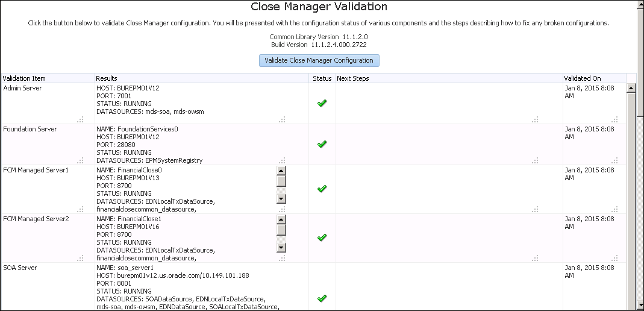The width and height of the screenshot is (644, 311).
Task: Click resize grip in Foundation Server item cell
Action: tap(80, 160)
